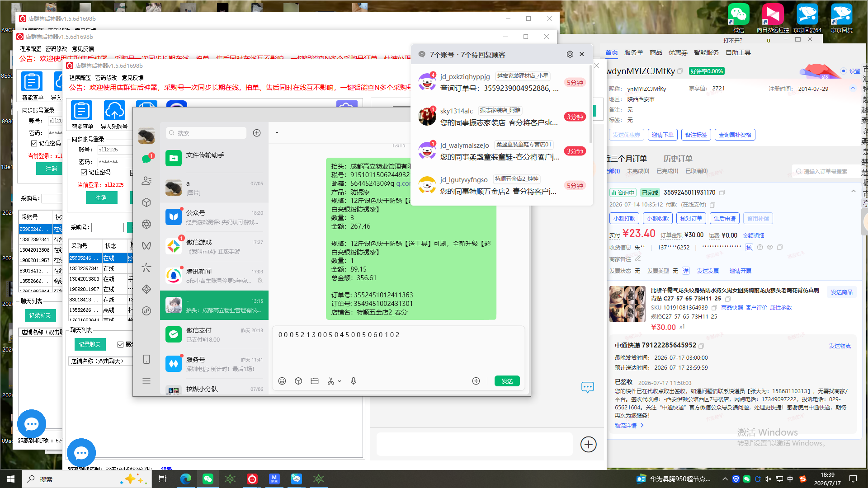The width and height of the screenshot is (868, 488).
Task: Copy order number 3559245011931170
Action: [722, 192]
